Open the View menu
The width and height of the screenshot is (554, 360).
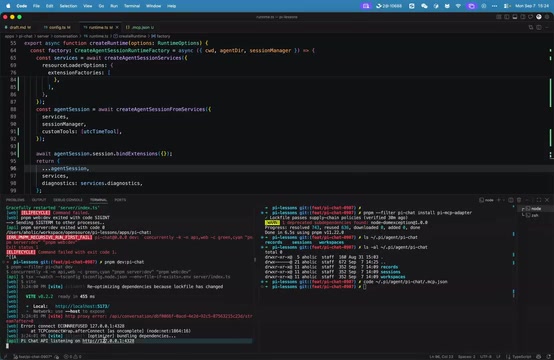coord(87,6)
